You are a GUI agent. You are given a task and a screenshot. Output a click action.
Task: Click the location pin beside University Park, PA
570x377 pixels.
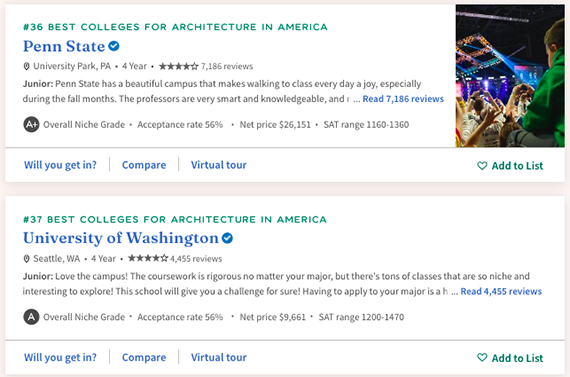(x=26, y=67)
